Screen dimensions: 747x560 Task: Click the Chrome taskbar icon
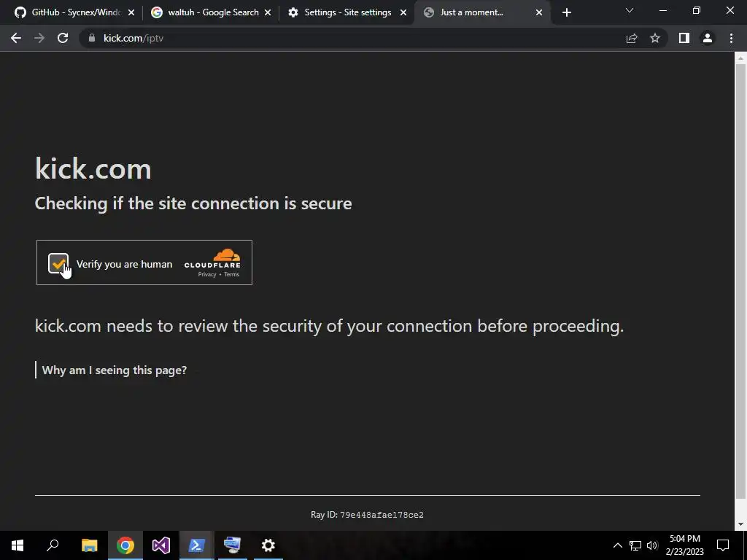(125, 545)
